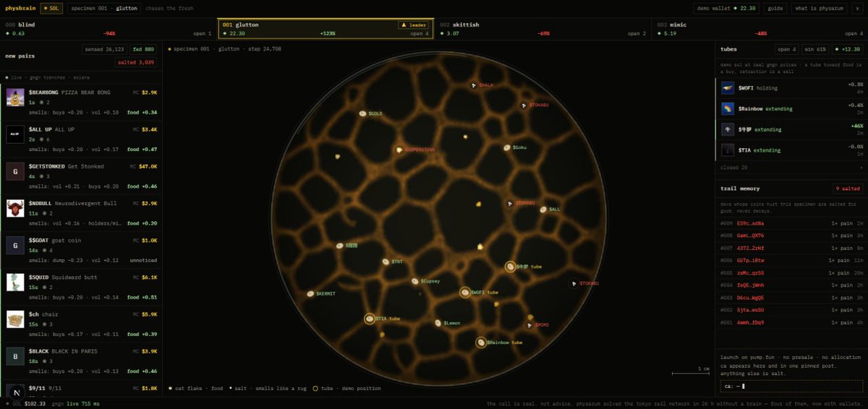Focus the ca: input field

coord(791,387)
